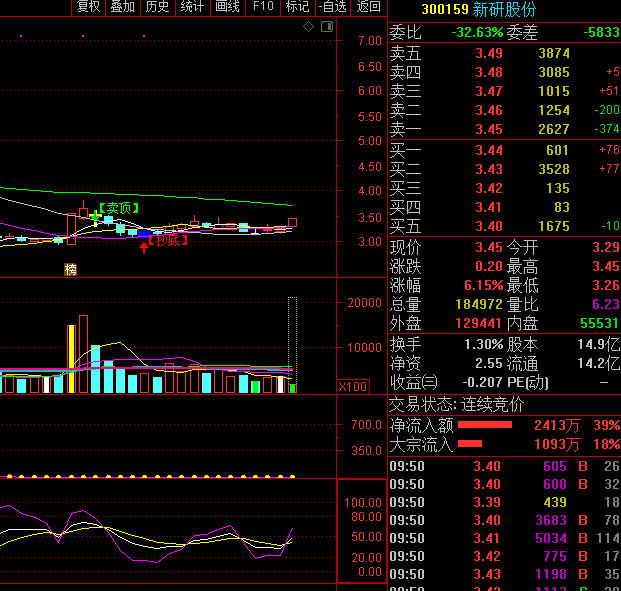Select the 买四 3.41 order row
Image resolution: width=621 pixels, height=591 pixels.
coord(504,207)
